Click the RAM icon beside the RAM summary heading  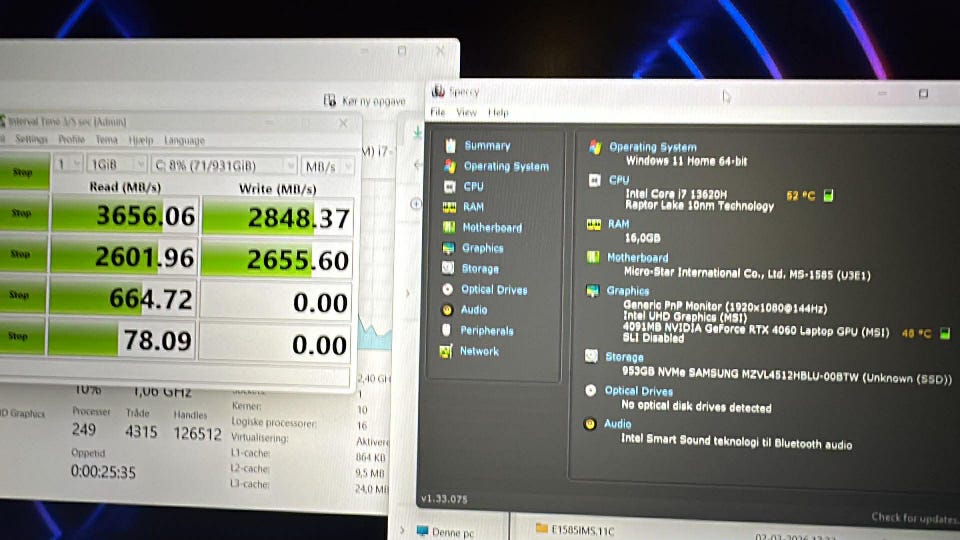tap(594, 225)
